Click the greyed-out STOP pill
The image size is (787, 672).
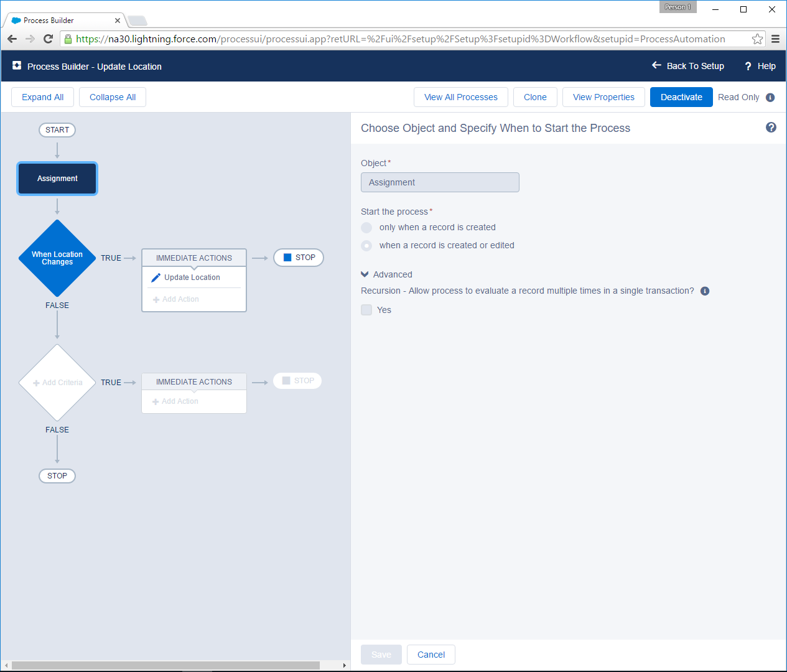tap(297, 381)
